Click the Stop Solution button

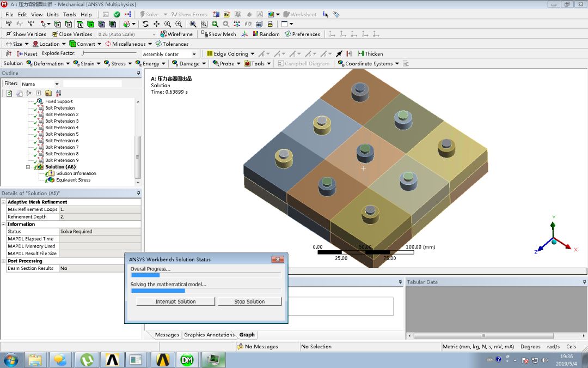point(249,300)
